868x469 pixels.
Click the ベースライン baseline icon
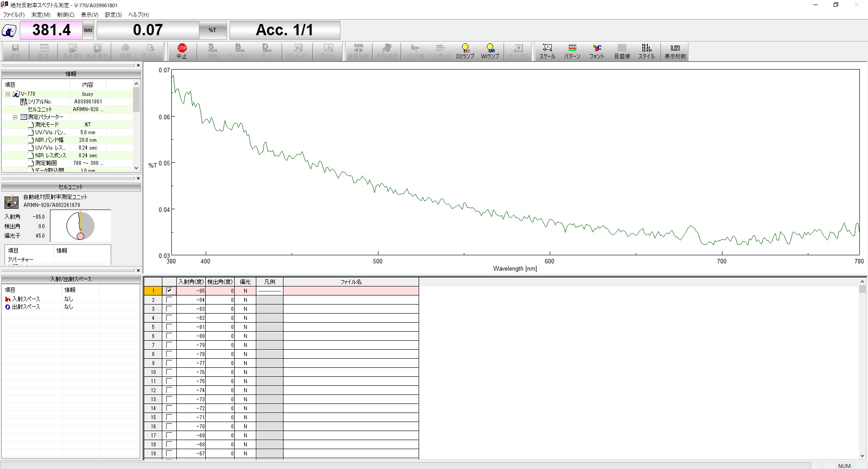(240, 52)
